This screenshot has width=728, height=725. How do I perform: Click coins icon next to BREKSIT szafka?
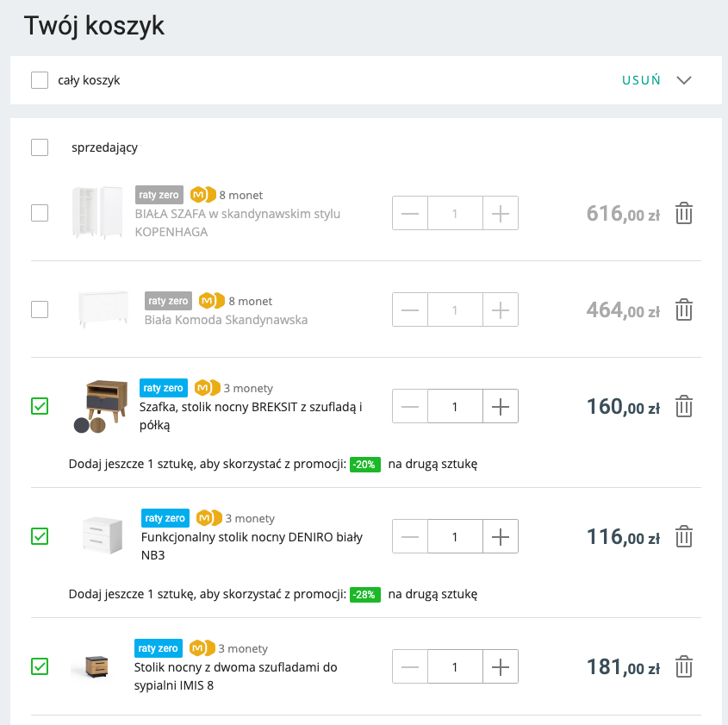click(x=207, y=387)
